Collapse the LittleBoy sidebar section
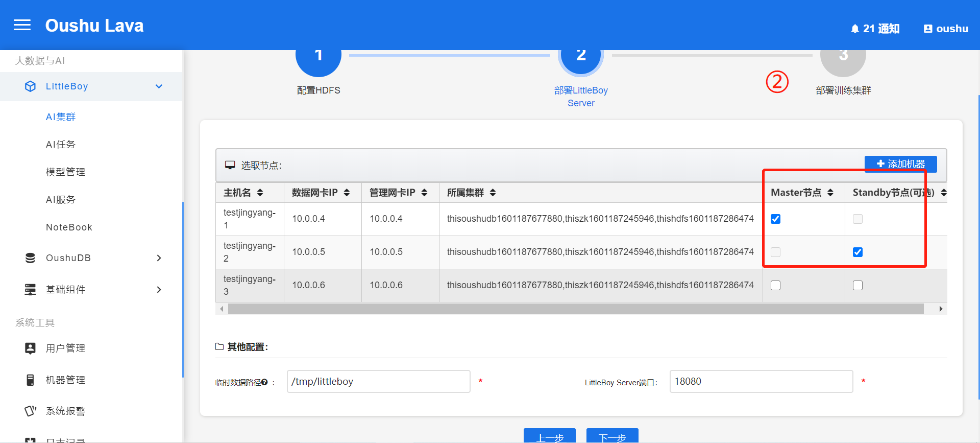Image resolution: width=980 pixels, height=443 pixels. pyautogui.click(x=159, y=86)
